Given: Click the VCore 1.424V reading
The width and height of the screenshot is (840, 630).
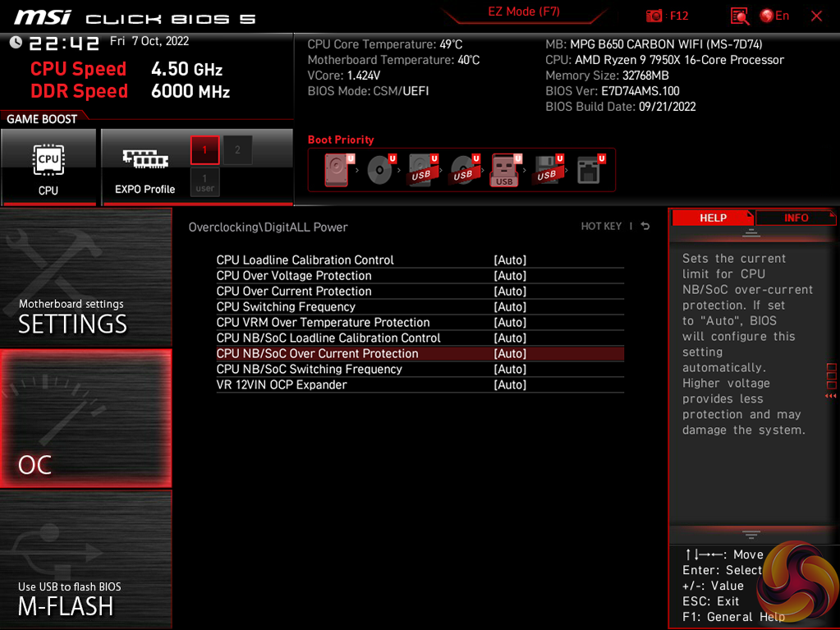Looking at the screenshot, I should (344, 76).
